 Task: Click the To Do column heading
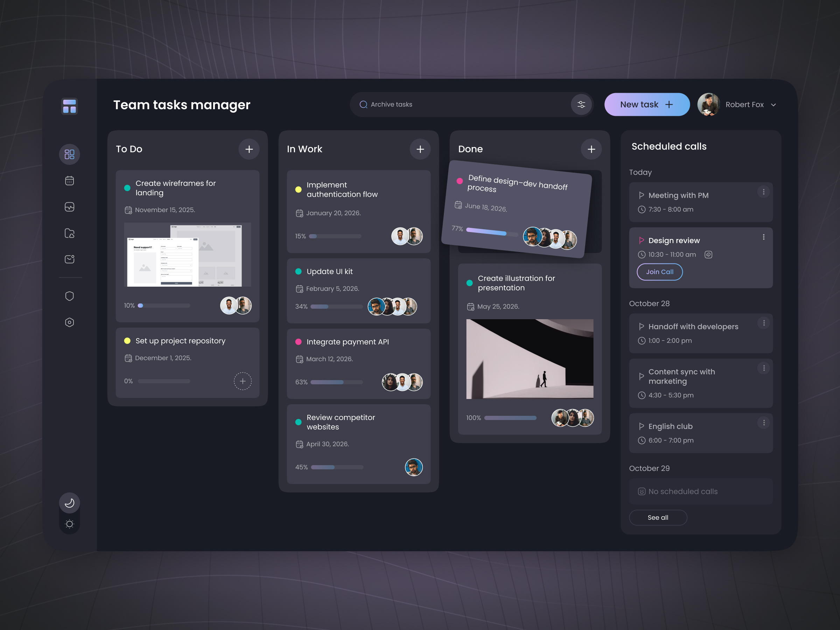point(129,149)
